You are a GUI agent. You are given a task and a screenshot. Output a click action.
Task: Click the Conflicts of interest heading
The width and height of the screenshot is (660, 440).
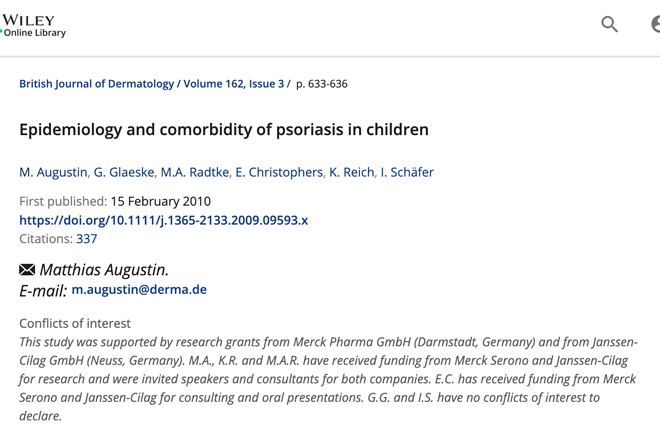[x=75, y=323]
